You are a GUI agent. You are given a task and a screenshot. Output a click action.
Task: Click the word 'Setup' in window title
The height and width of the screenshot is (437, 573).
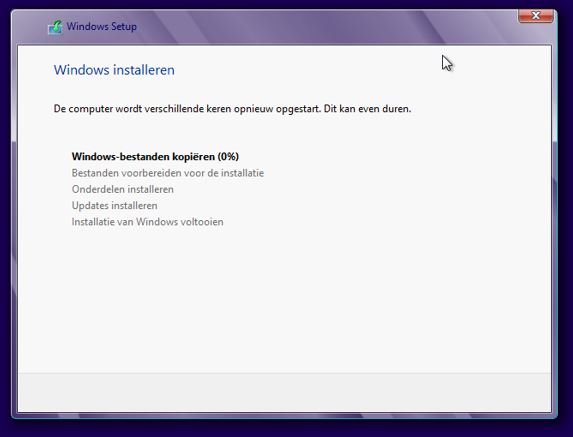point(124,27)
